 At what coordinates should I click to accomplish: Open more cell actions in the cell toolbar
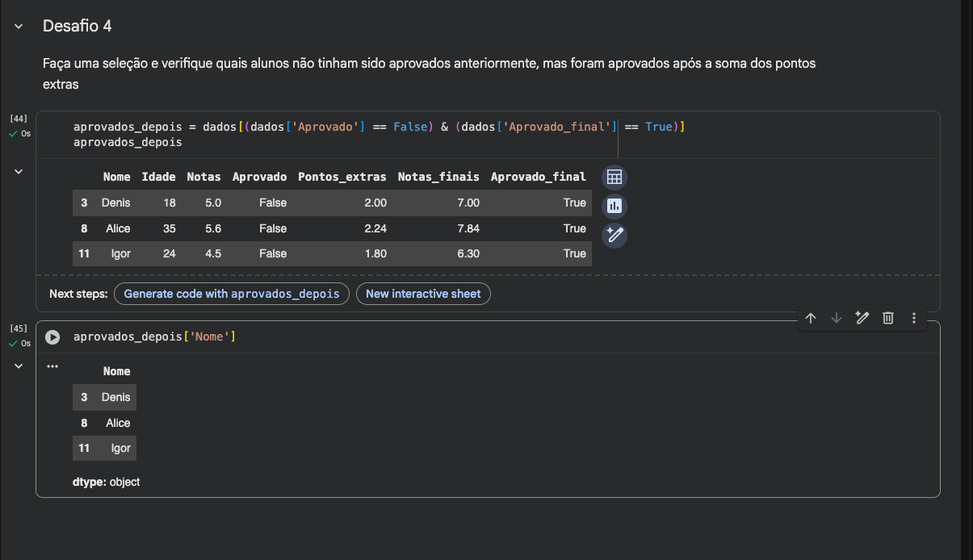coord(914,318)
